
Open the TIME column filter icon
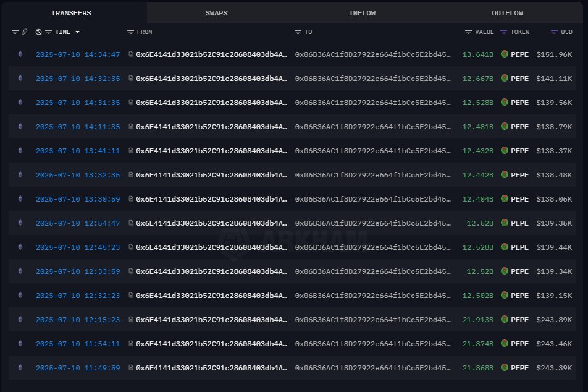[48, 32]
